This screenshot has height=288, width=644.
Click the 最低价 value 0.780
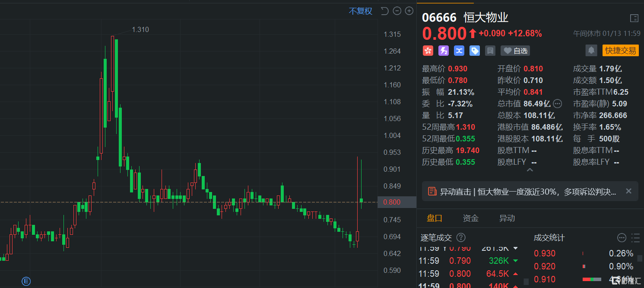pos(457,80)
